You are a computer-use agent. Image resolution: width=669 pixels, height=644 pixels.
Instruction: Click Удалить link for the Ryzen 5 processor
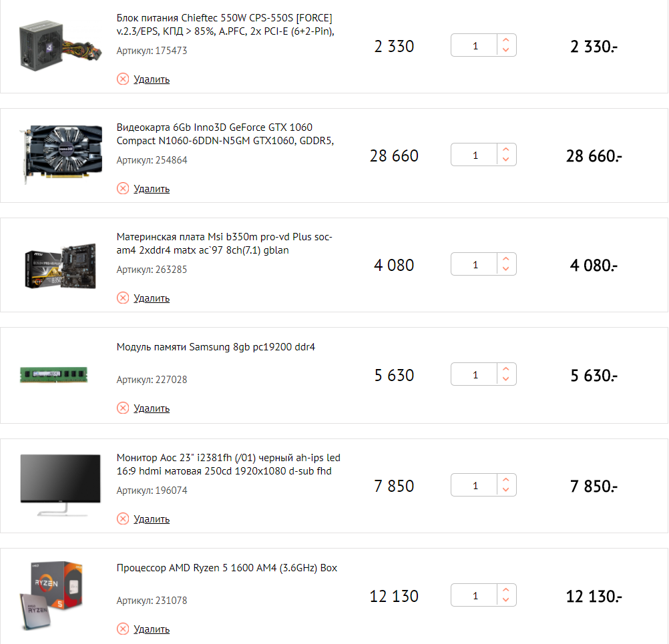click(152, 629)
